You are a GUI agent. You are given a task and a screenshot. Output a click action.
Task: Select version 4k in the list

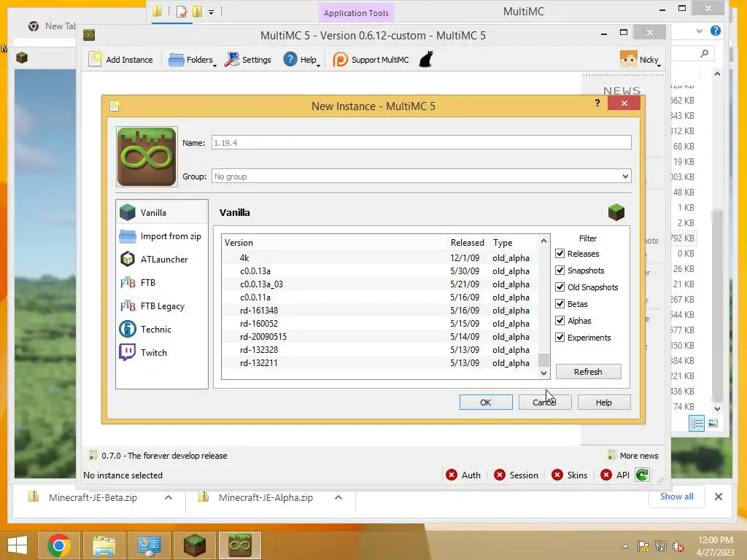tap(379, 257)
